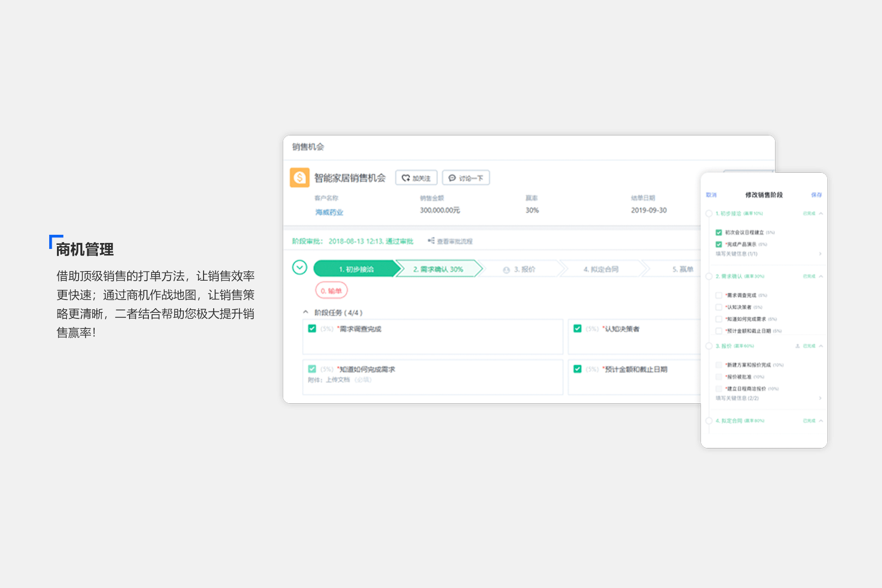This screenshot has height=588, width=882.
Task: Collapse the 4. 拟定合同 stage in mobile panel
Action: pyautogui.click(x=821, y=421)
